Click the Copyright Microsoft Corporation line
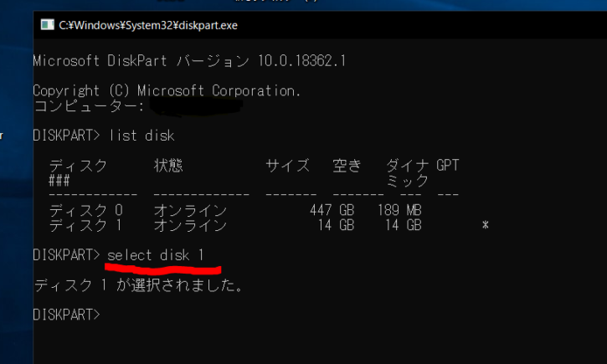The width and height of the screenshot is (607, 364). (167, 90)
